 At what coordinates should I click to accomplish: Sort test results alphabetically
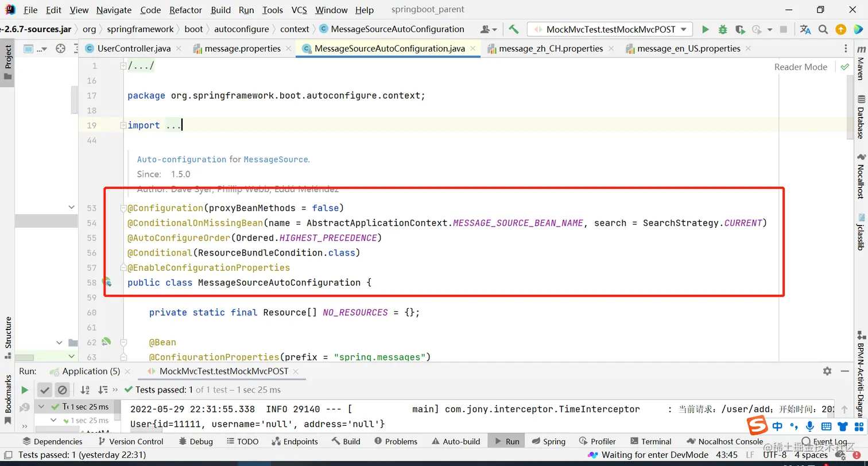[x=85, y=390]
